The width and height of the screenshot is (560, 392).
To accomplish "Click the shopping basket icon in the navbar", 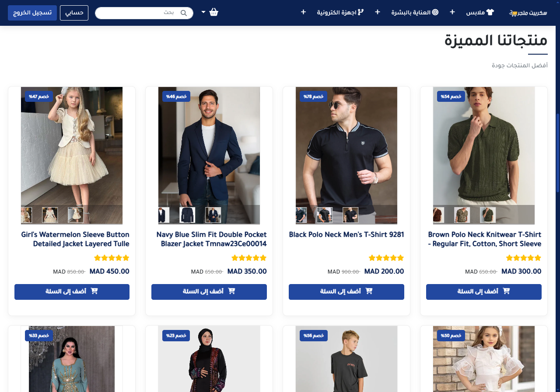I will click(x=213, y=12).
